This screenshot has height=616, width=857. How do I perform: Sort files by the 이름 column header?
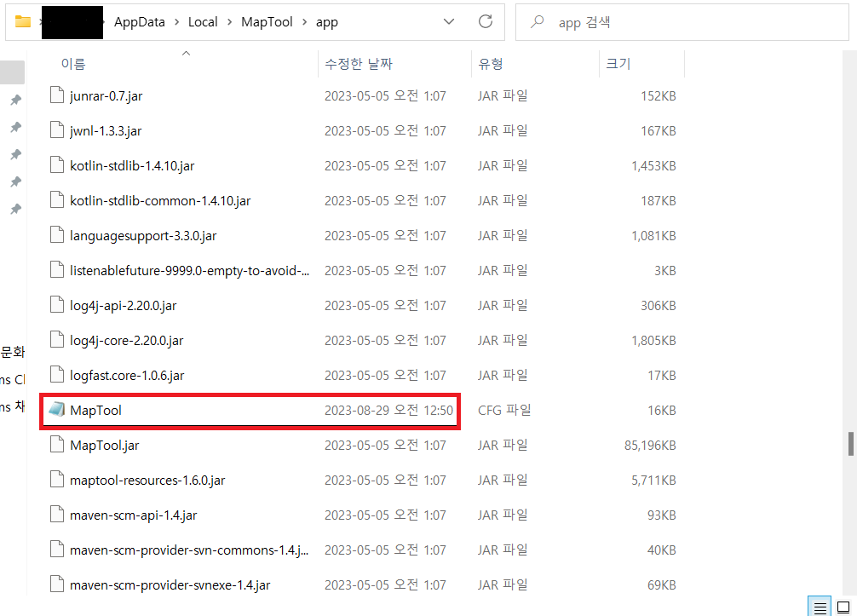pos(73,64)
